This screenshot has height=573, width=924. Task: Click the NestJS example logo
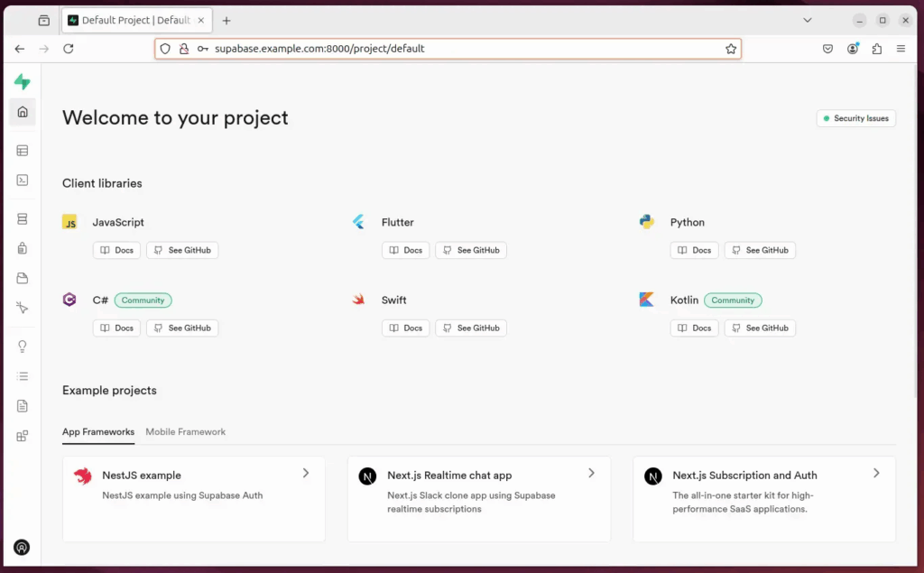point(82,476)
